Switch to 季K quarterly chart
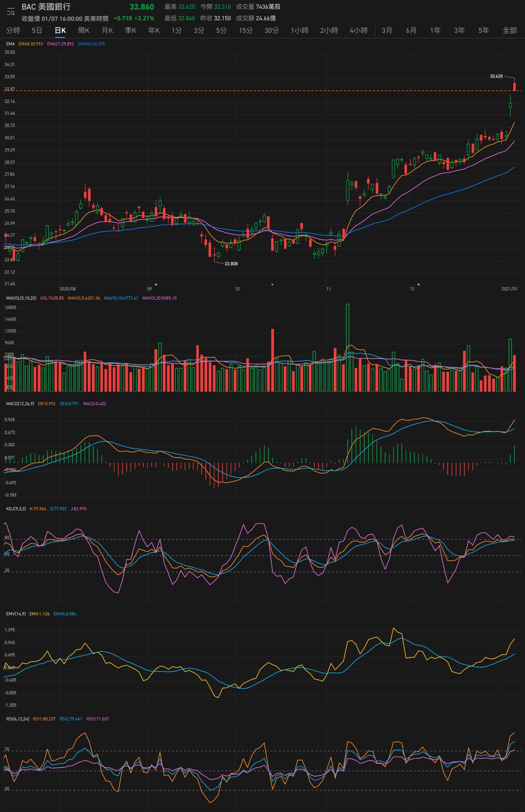Image resolution: width=525 pixels, height=812 pixels. (131, 30)
